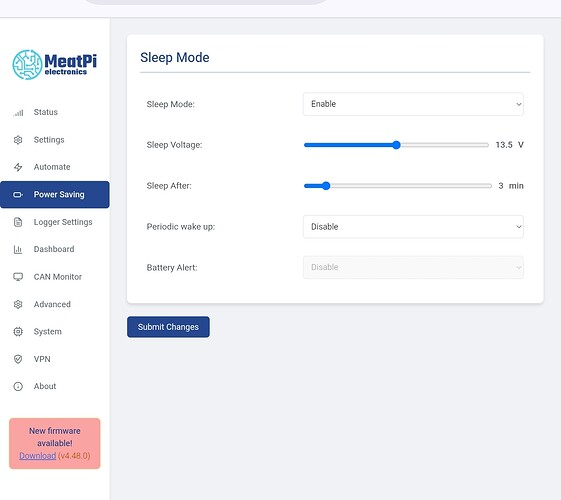The image size is (561, 500).
Task: Click the MeatPi electronics logo
Action: pos(54,65)
